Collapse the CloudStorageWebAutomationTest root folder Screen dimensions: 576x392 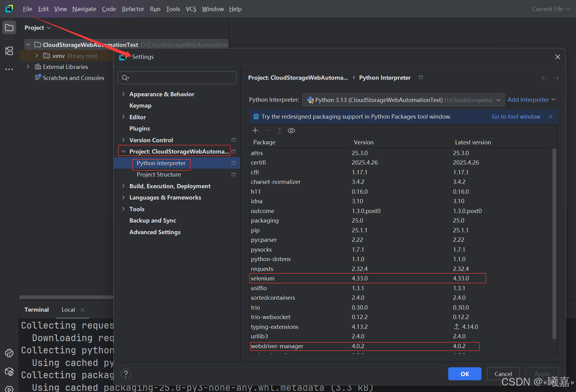point(28,45)
